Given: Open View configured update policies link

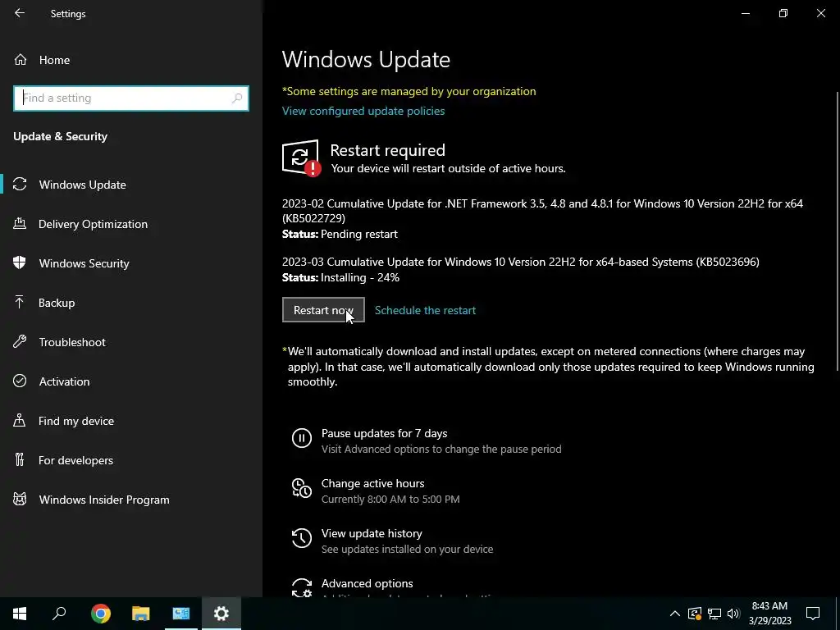Looking at the screenshot, I should click(363, 111).
